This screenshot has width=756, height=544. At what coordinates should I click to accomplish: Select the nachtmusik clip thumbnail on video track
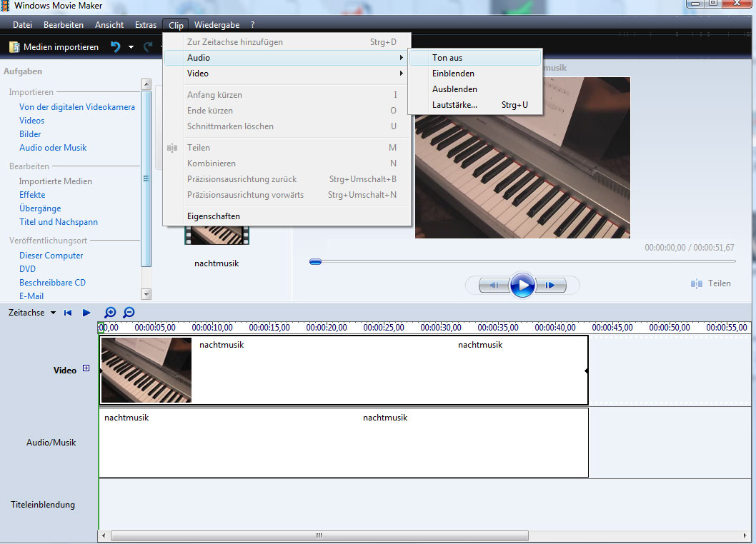point(146,370)
